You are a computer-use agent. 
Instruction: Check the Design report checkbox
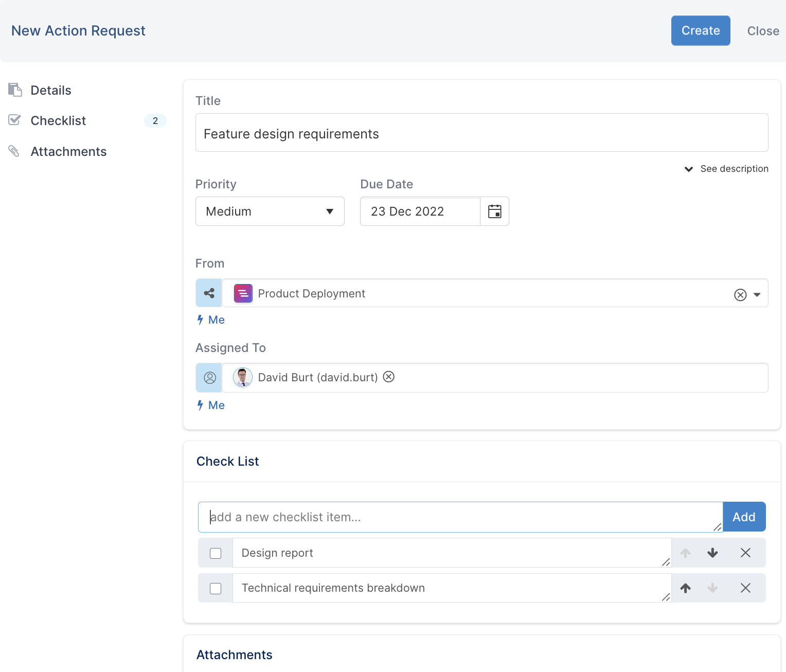pyautogui.click(x=216, y=553)
